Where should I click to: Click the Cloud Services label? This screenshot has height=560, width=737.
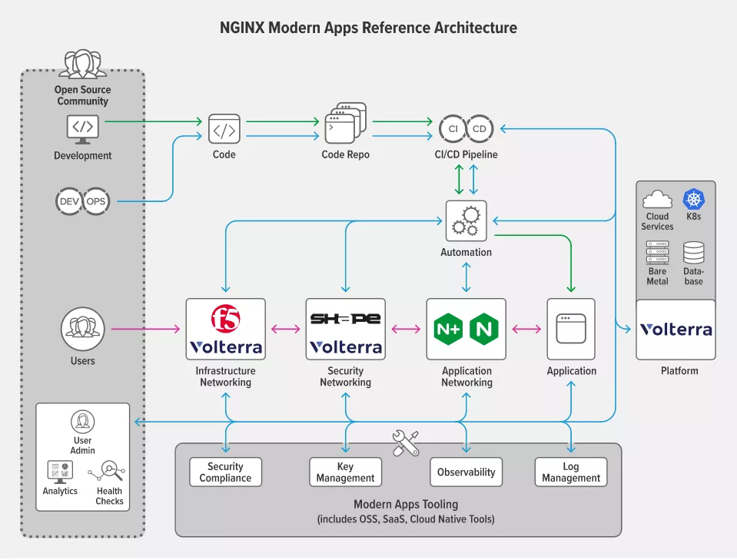657,221
